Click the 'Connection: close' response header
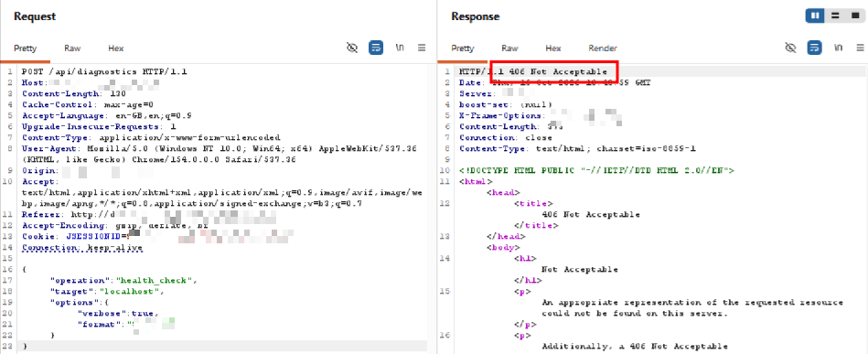This screenshot has height=354, width=868. click(x=506, y=137)
